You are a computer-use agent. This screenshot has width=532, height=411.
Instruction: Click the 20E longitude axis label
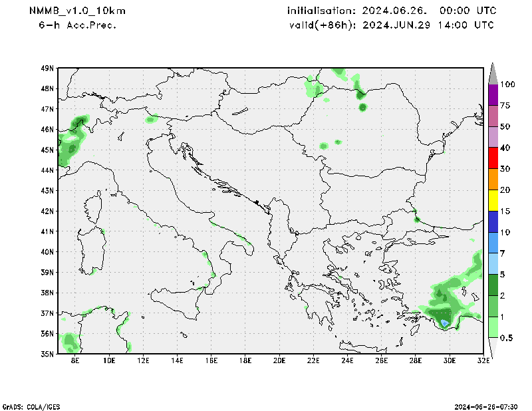click(x=279, y=361)
